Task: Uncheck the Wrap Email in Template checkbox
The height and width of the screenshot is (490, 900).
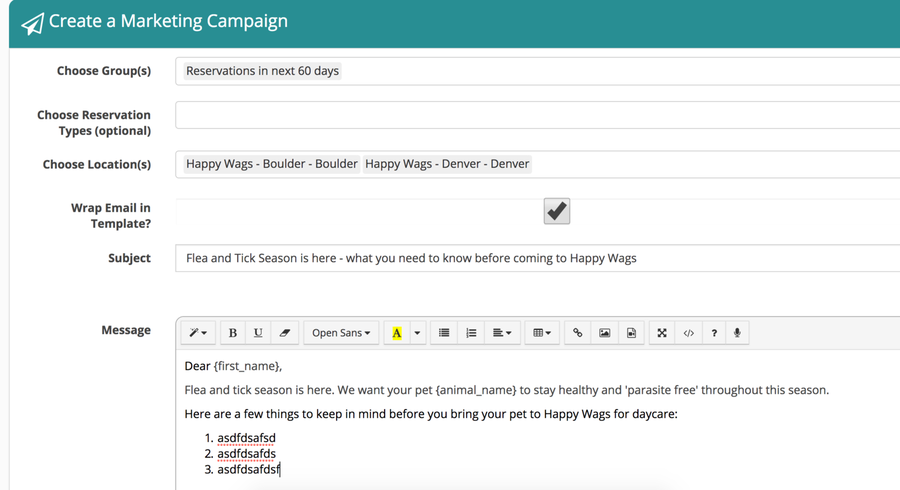Action: click(557, 211)
